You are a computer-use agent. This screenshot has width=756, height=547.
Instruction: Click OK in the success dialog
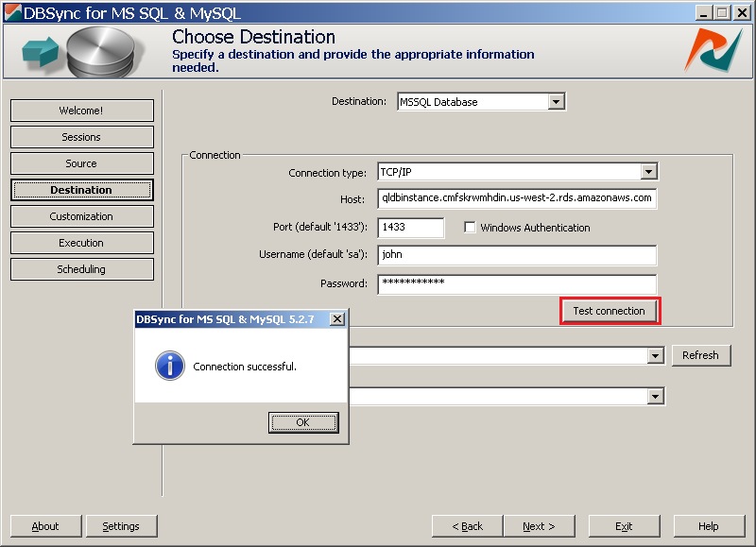click(303, 422)
